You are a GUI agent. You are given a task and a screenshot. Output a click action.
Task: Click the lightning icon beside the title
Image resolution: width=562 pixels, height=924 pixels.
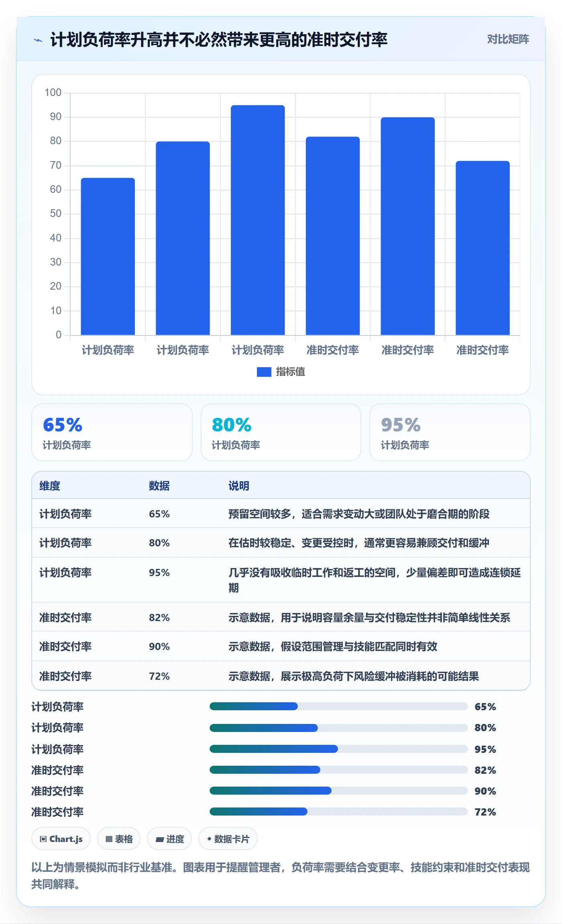coord(38,40)
